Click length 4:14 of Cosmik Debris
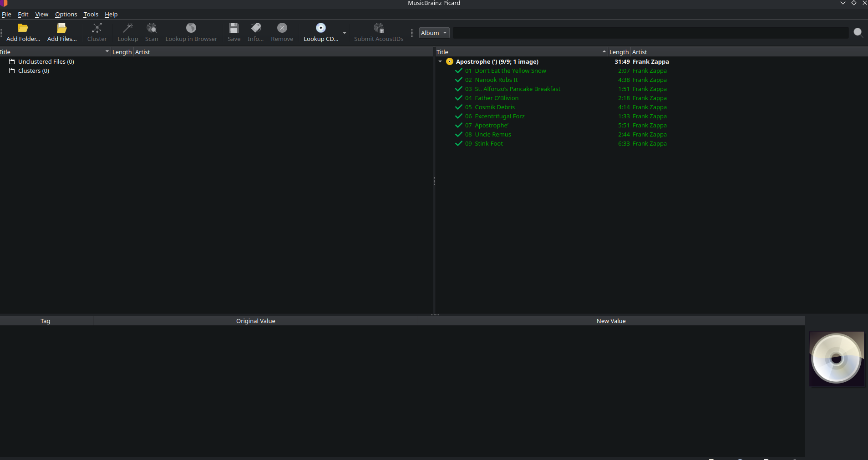Screen dimensions: 868x460 624,107
